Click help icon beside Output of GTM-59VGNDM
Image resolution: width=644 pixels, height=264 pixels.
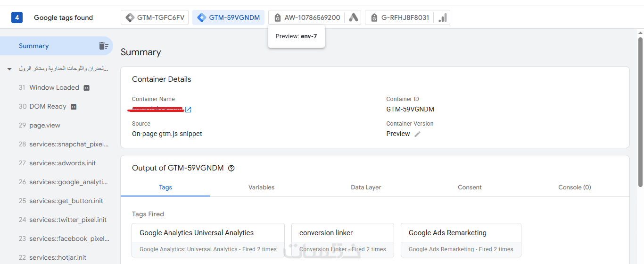(231, 168)
